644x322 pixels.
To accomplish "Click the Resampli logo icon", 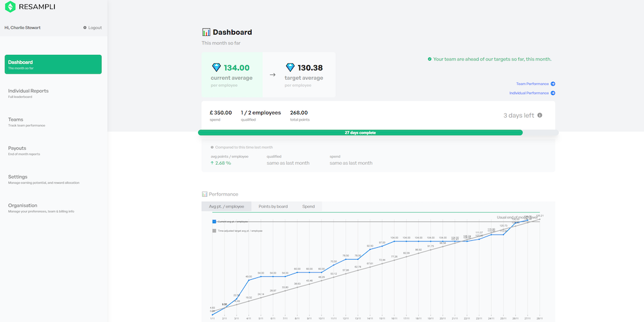I will pyautogui.click(x=10, y=8).
